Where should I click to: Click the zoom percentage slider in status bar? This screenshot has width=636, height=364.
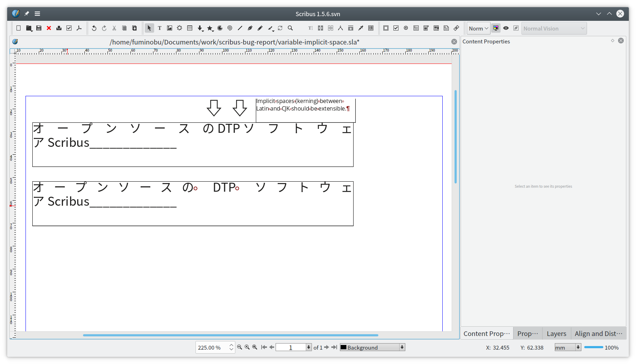(593, 347)
